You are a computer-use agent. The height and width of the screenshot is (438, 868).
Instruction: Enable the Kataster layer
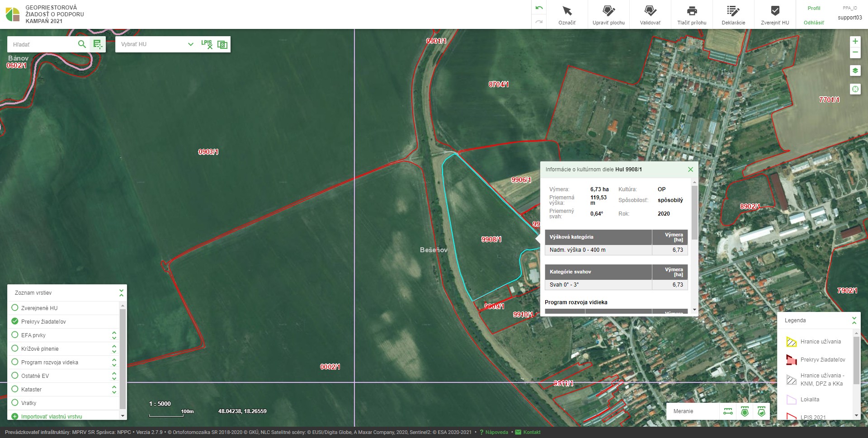15,389
